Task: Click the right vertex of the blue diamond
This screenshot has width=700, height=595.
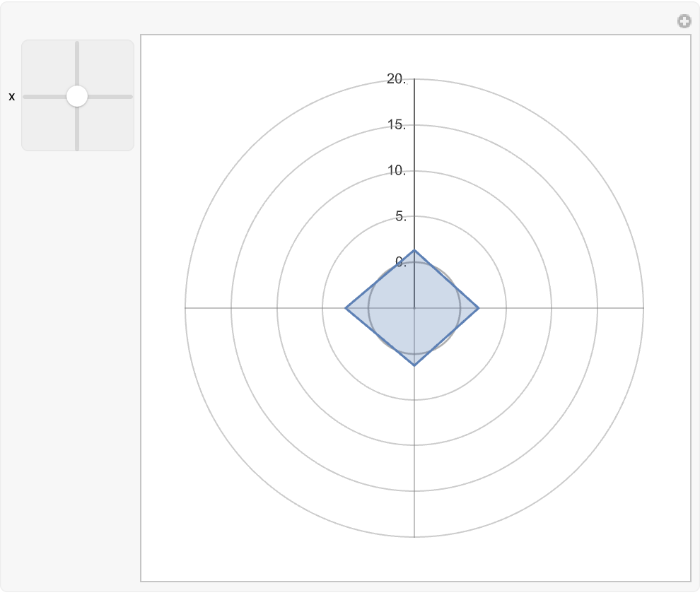Action: tap(479, 308)
